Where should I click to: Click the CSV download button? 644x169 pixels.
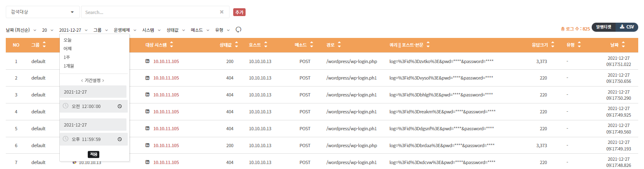(x=627, y=27)
